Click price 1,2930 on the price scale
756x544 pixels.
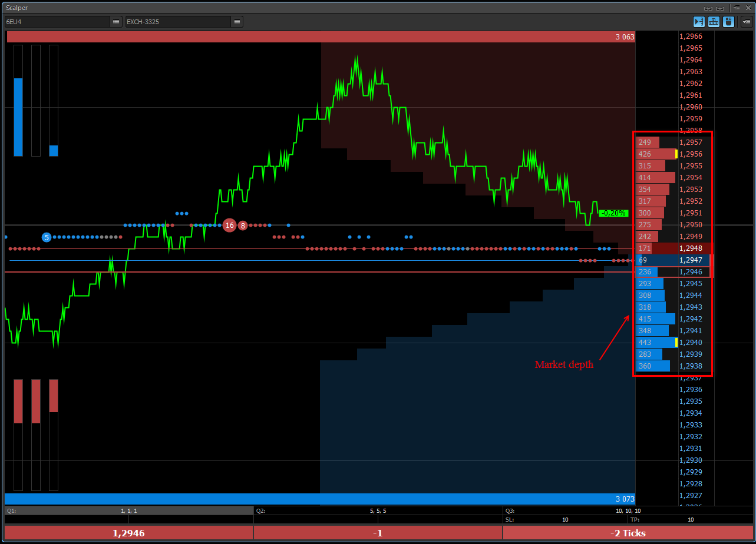(691, 460)
